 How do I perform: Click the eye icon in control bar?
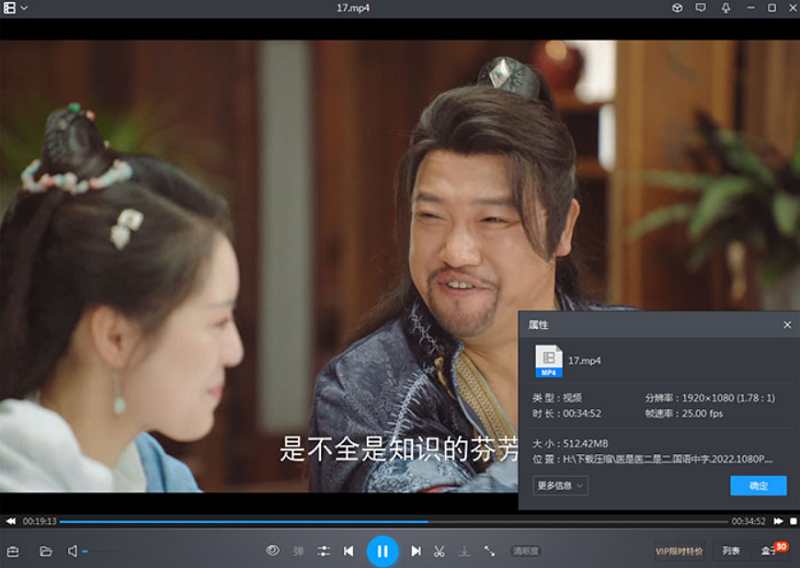[x=272, y=551]
